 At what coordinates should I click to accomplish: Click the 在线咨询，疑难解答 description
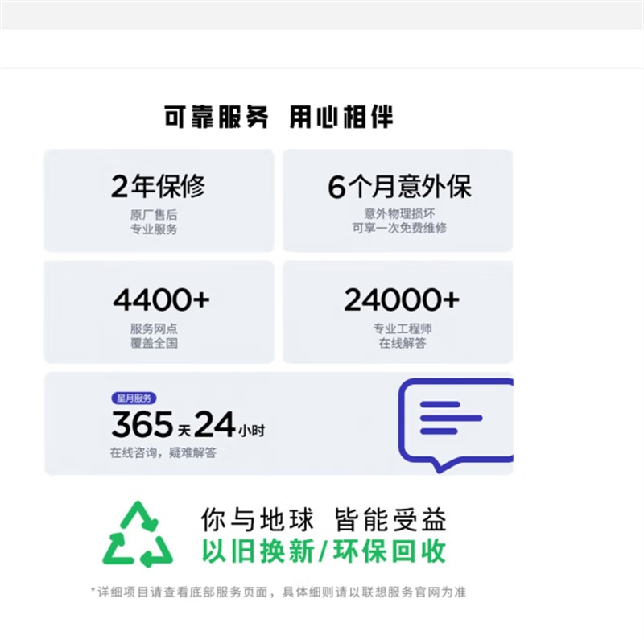163,452
